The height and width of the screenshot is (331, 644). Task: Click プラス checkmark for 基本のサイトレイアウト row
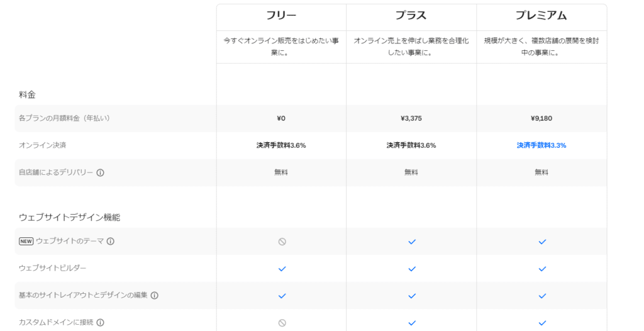(x=412, y=296)
